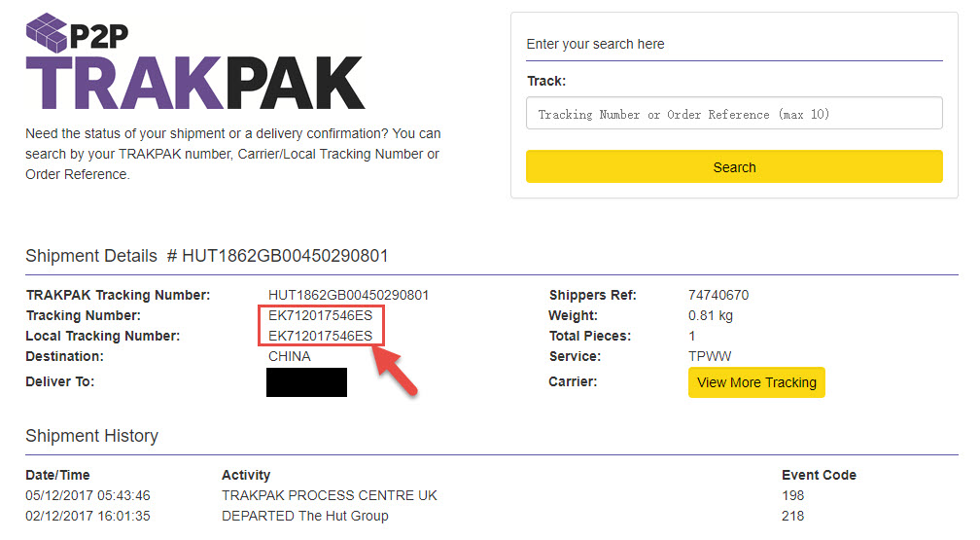
Task: Click the Event Code column header
Action: tap(819, 475)
